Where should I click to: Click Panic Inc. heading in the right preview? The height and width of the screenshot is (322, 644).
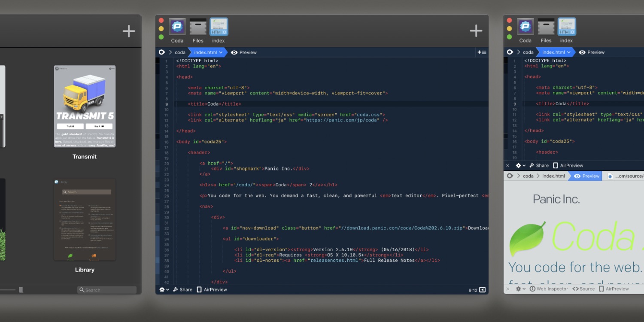click(x=556, y=199)
